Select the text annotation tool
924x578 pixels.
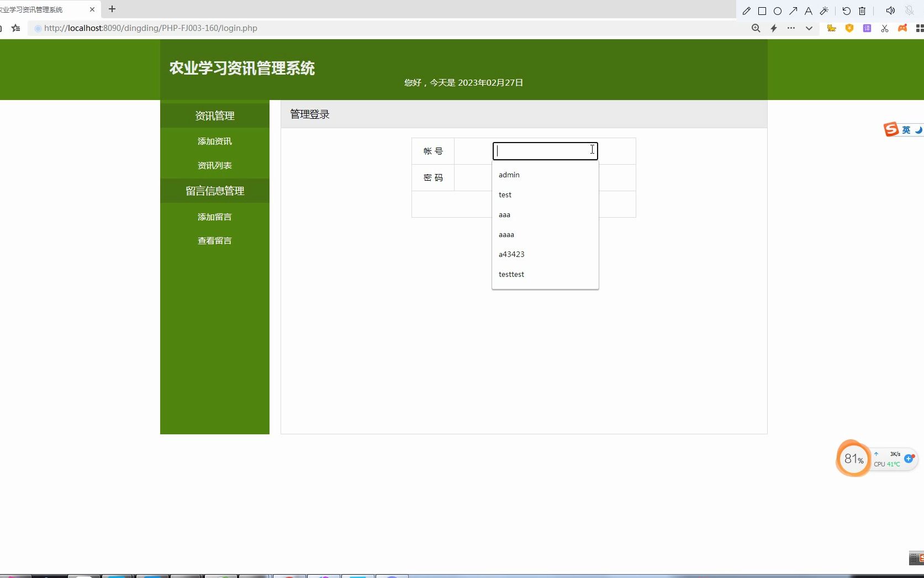pyautogui.click(x=808, y=11)
